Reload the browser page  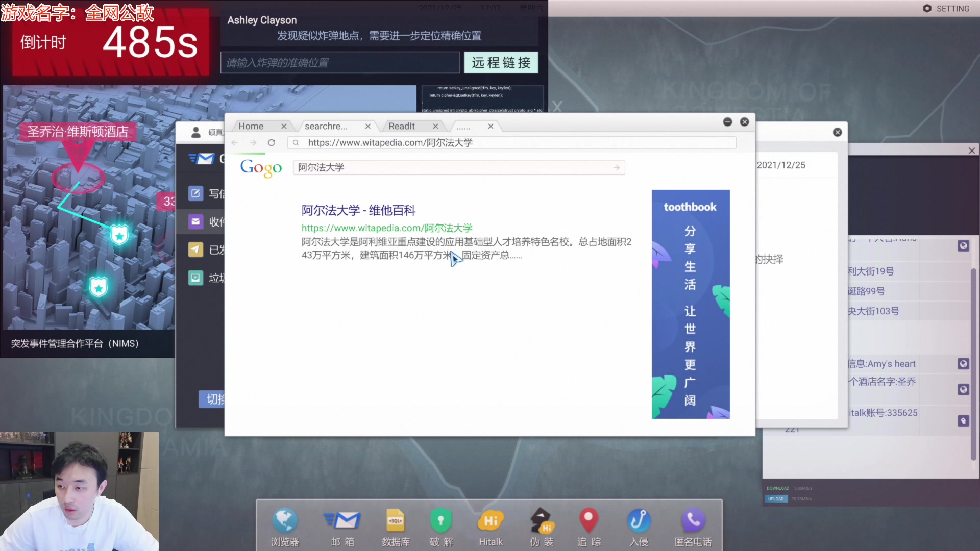[x=272, y=143]
